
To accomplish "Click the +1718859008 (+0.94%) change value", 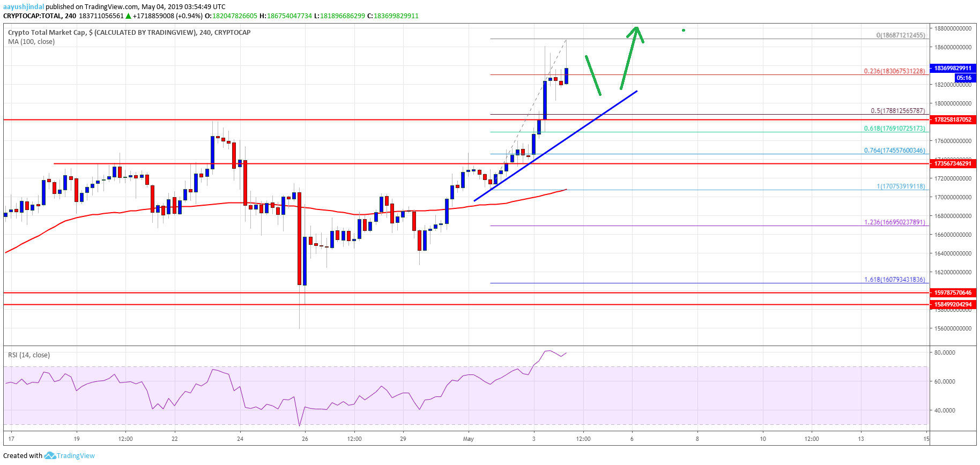I will [167, 16].
